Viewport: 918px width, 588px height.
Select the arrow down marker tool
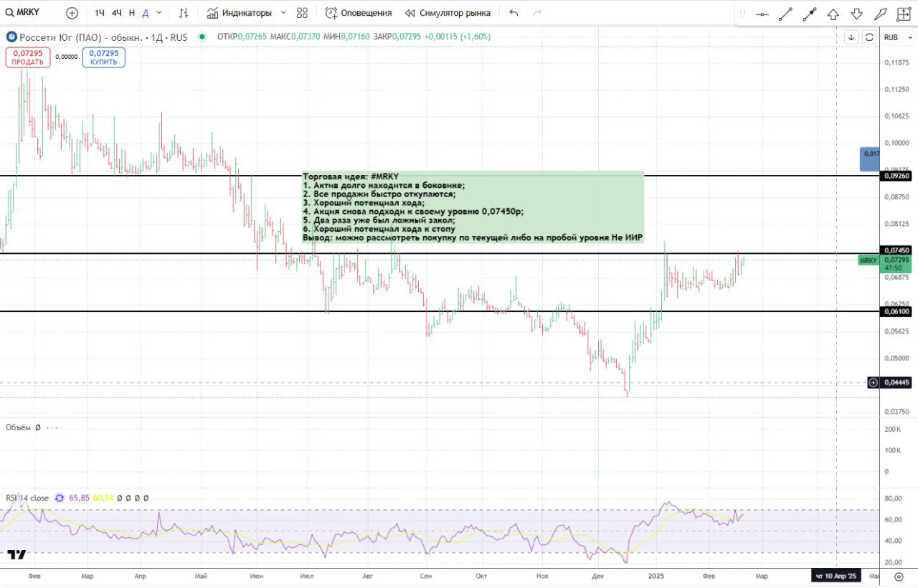[857, 14]
